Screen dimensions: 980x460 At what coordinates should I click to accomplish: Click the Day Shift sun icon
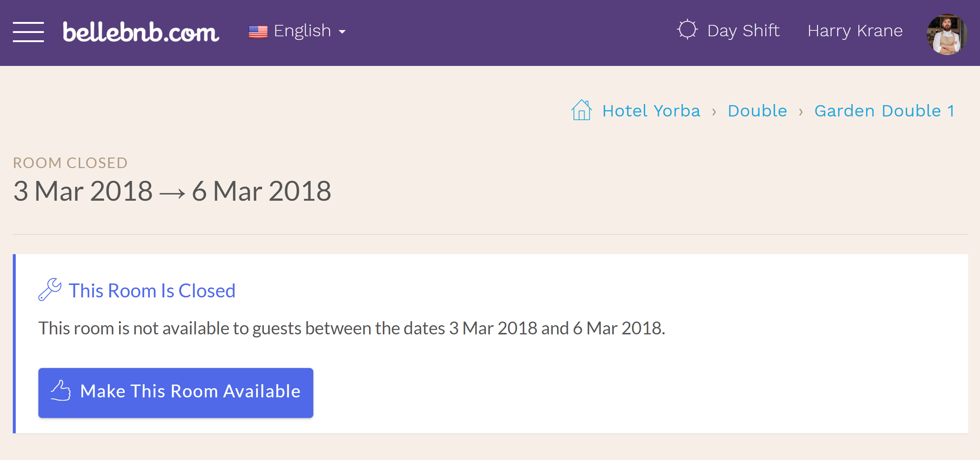(x=685, y=29)
